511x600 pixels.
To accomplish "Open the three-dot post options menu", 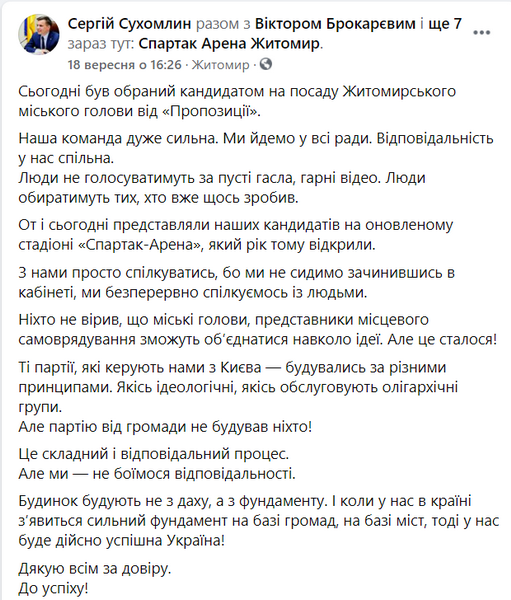I will (x=482, y=33).
